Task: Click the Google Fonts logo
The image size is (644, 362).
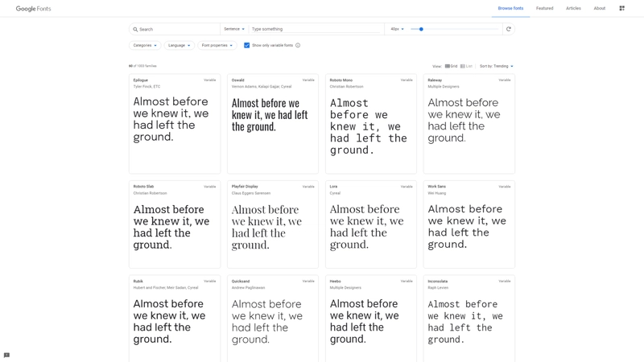Action: [x=33, y=9]
